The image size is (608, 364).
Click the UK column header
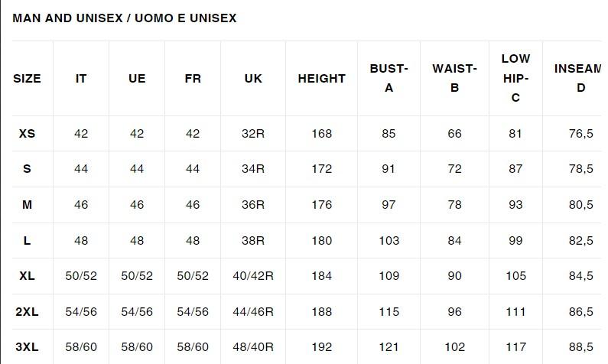pyautogui.click(x=253, y=79)
